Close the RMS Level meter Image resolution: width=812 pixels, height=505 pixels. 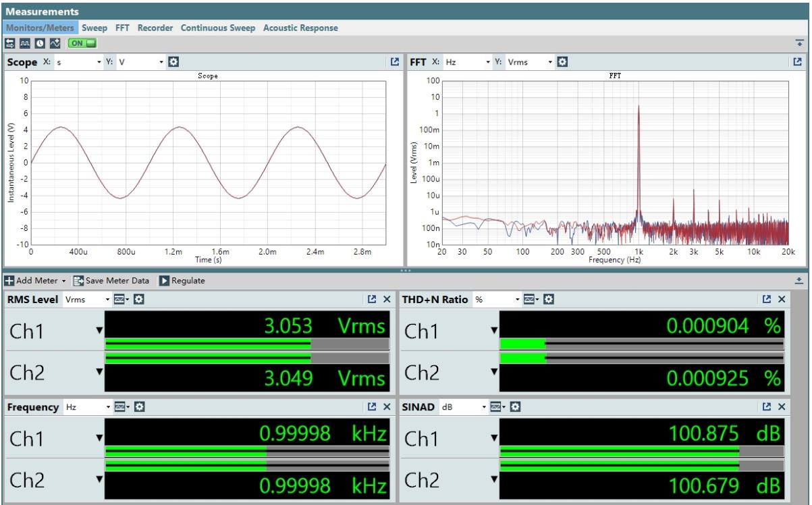tap(387, 299)
